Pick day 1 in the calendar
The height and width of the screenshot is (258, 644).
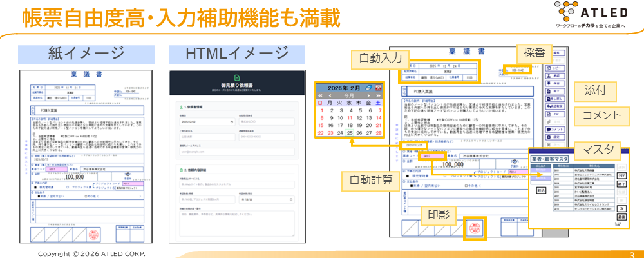(322, 110)
